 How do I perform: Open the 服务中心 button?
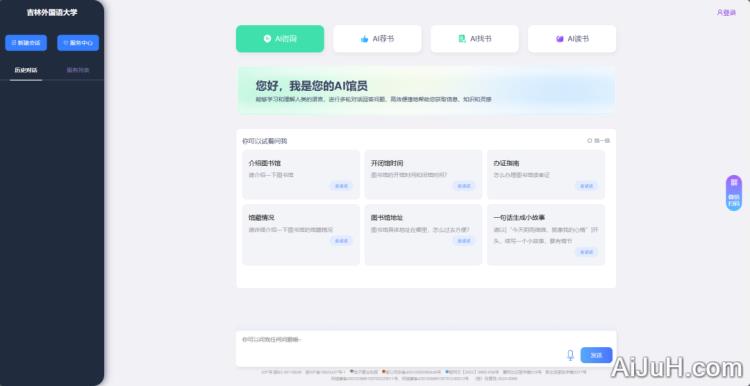(x=78, y=43)
